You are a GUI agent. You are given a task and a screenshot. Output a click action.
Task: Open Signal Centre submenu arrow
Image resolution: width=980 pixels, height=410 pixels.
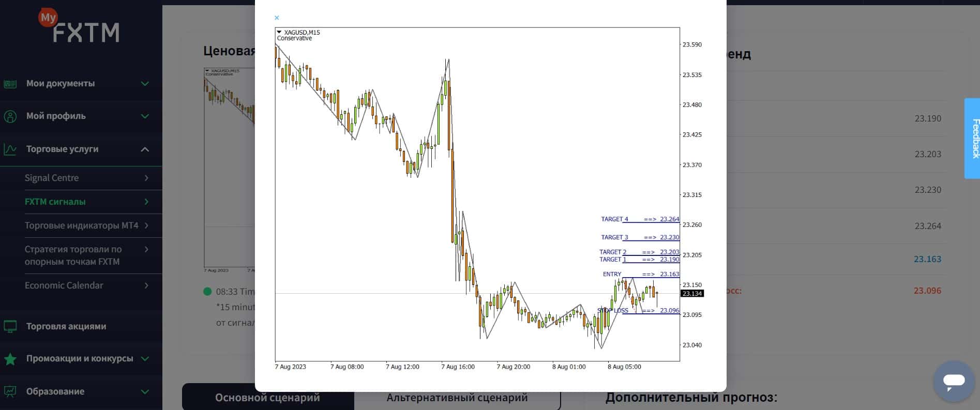pyautogui.click(x=146, y=178)
